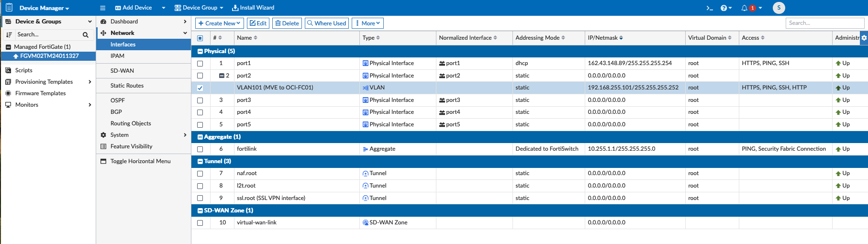The image size is (868, 244).
Task: Click the Tunnel icon in naf.root row
Action: pyautogui.click(x=366, y=173)
